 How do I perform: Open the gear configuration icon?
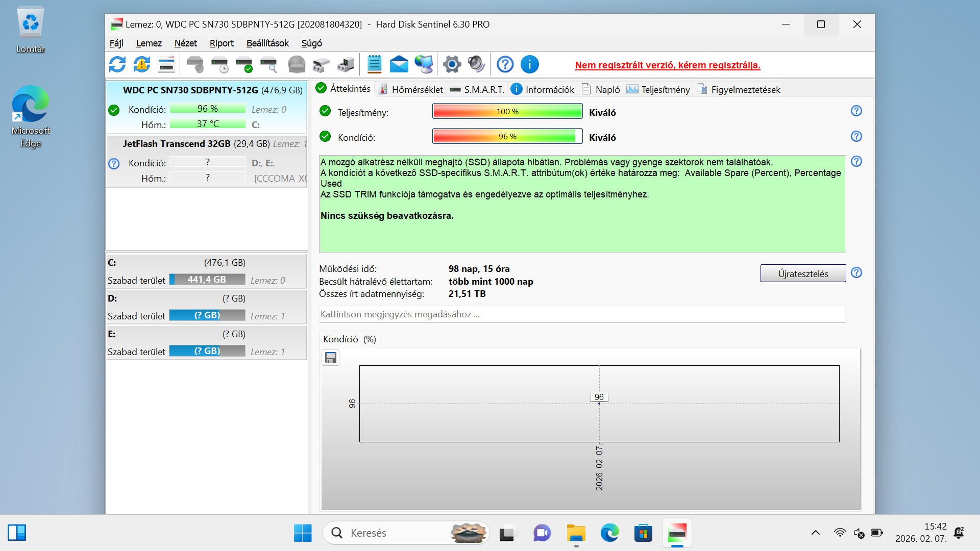tap(452, 64)
